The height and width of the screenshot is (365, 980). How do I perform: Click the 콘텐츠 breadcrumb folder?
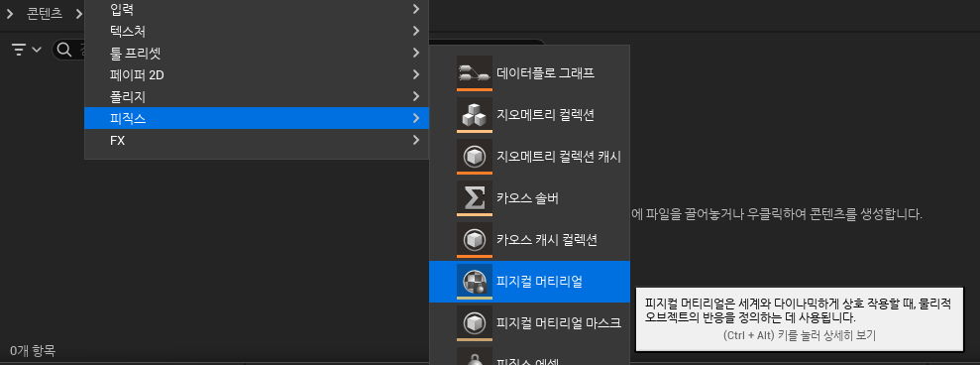pyautogui.click(x=45, y=14)
